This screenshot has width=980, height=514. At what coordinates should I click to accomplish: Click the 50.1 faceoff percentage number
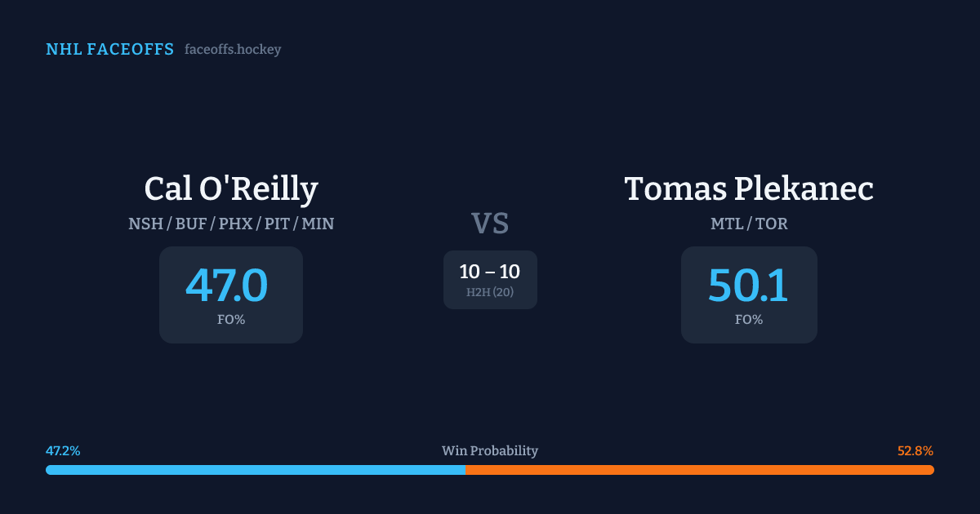[x=748, y=286]
